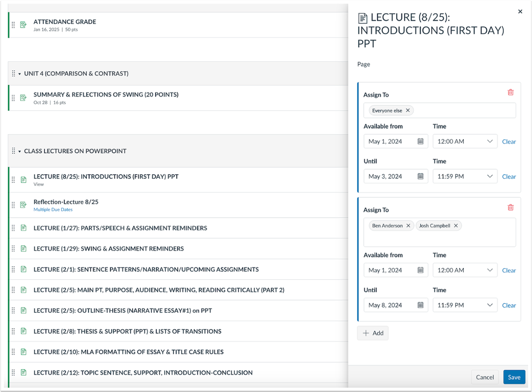Click the drag handle for LECTURE (8/25) item
Viewport: 532px width, 392px height.
click(x=13, y=180)
